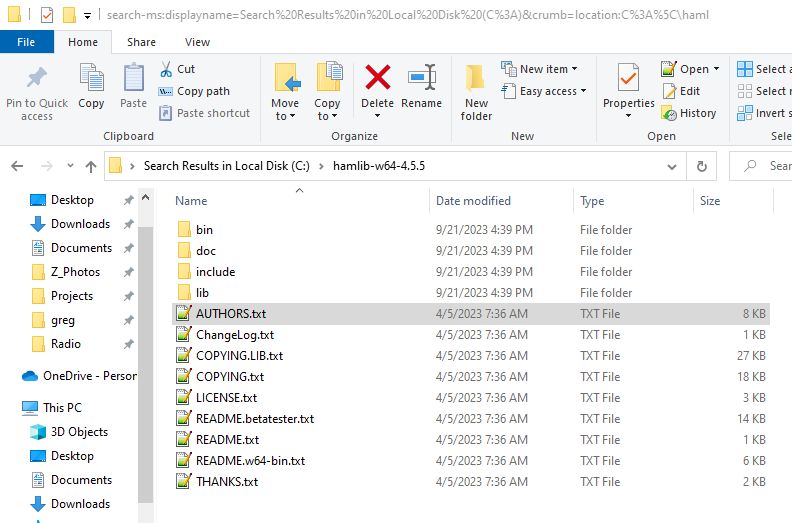Sort by the Type column header
Image resolution: width=792 pixels, height=523 pixels.
point(592,201)
